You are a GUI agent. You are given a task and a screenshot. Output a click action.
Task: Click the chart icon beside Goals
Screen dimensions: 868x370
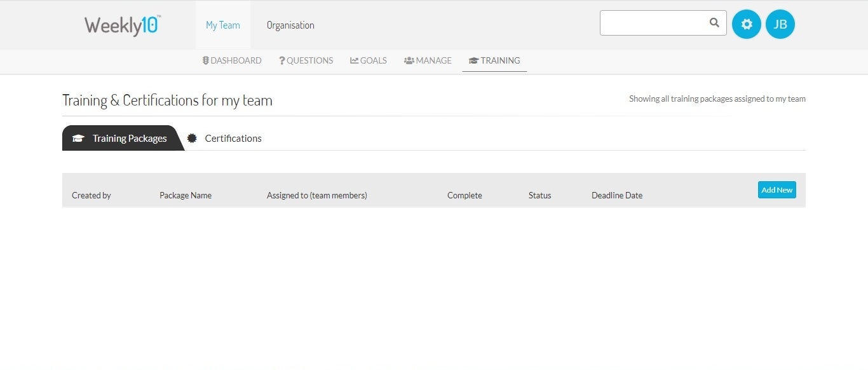(x=354, y=60)
